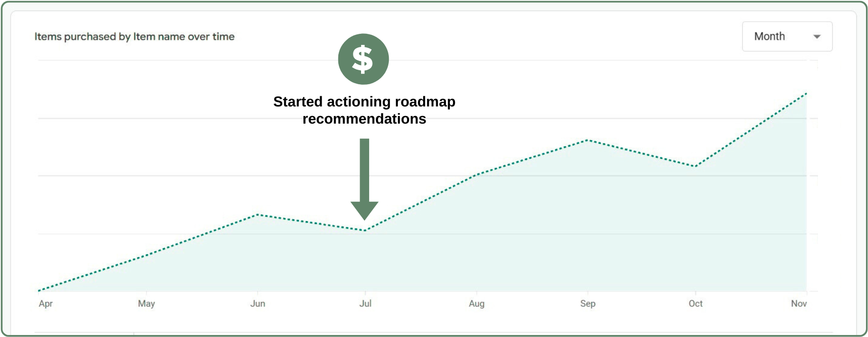Image resolution: width=868 pixels, height=337 pixels.
Task: Expand the Month time-interval selector
Action: pos(787,36)
